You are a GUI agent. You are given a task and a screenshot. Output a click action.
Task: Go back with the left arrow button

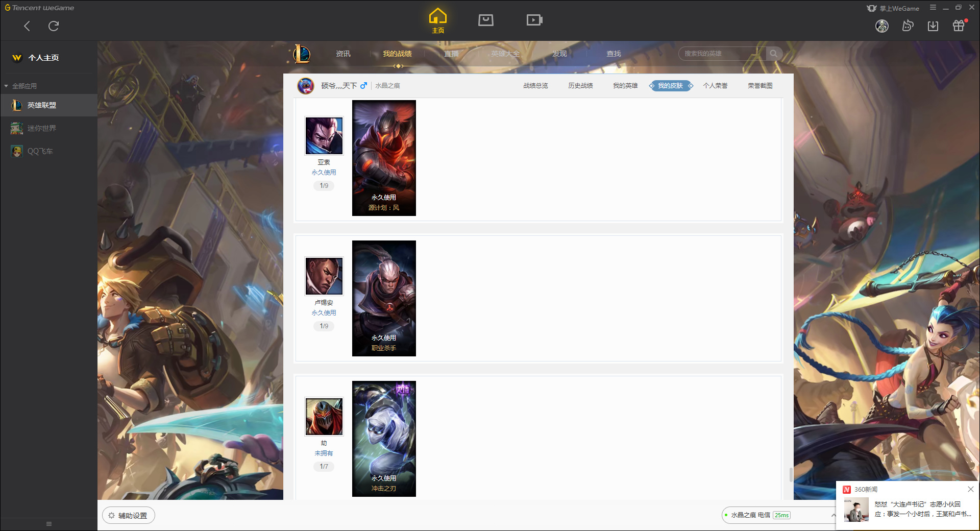[x=27, y=26]
